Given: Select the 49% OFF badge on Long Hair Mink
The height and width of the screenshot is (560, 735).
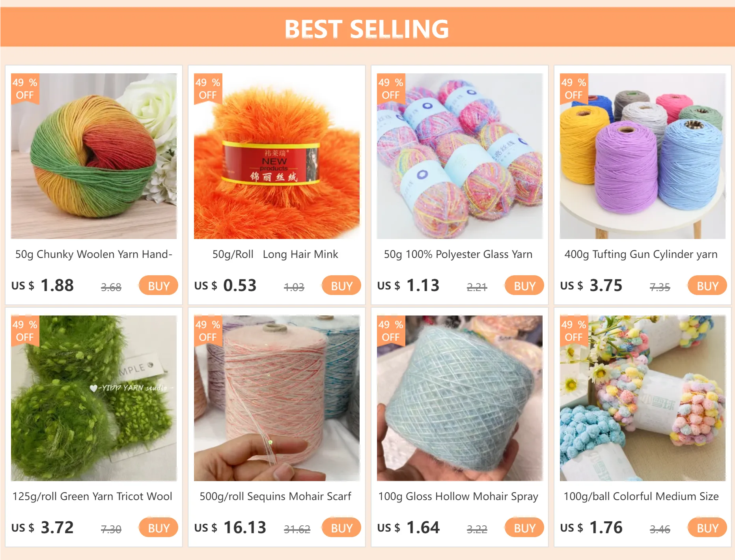Looking at the screenshot, I should point(208,89).
